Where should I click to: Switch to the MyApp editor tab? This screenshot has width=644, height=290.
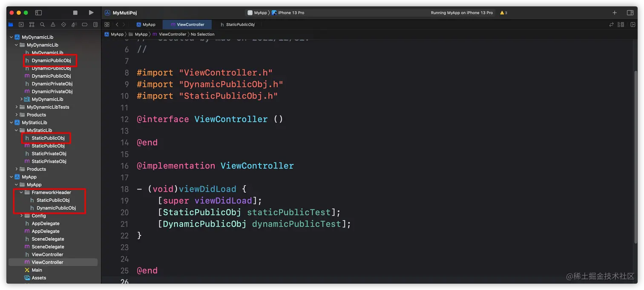coord(146,25)
